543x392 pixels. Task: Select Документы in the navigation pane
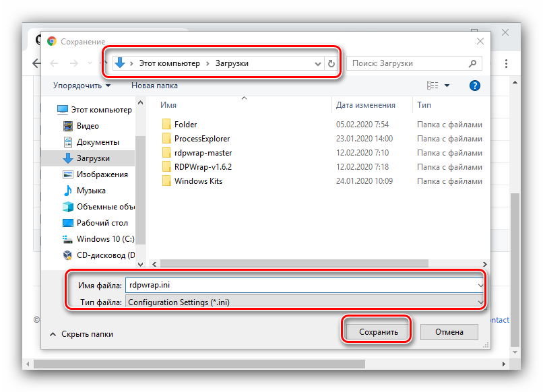pyautogui.click(x=98, y=142)
